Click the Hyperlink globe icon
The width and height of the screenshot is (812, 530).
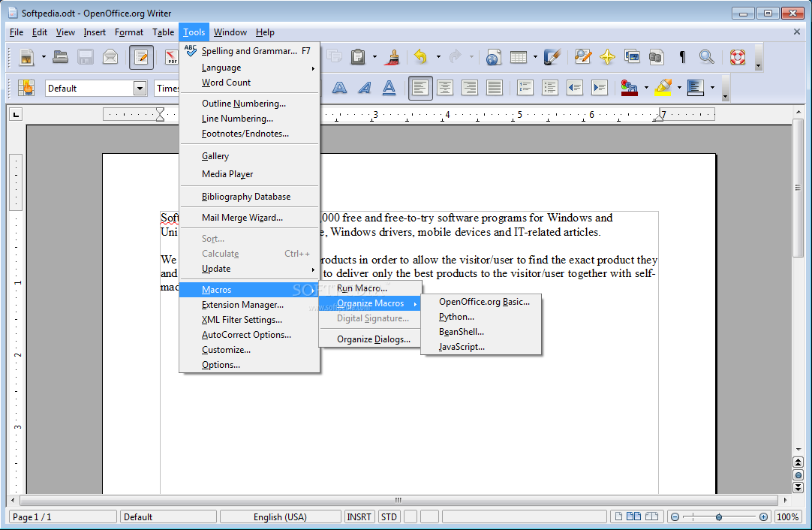493,57
